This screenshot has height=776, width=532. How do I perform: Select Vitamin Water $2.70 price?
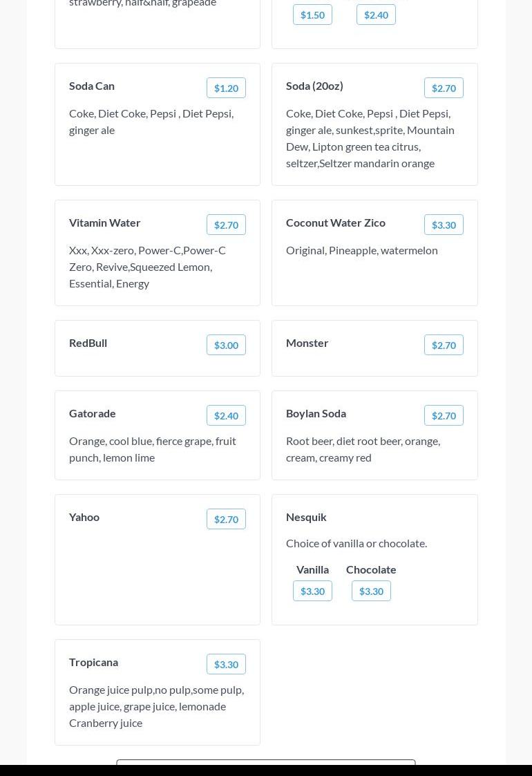(x=226, y=225)
